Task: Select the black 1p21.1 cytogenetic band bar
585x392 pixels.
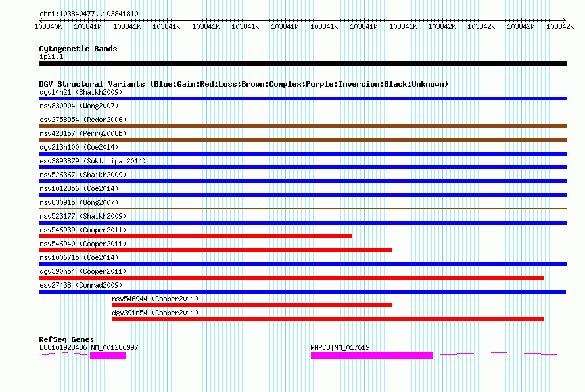Action: [x=302, y=64]
